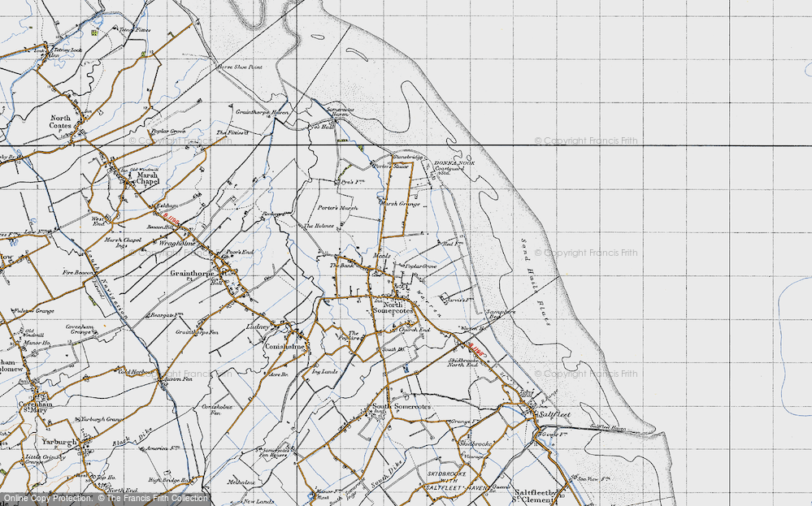812x506 pixels.
Task: Click the Ing Lands label
Action: (324, 371)
